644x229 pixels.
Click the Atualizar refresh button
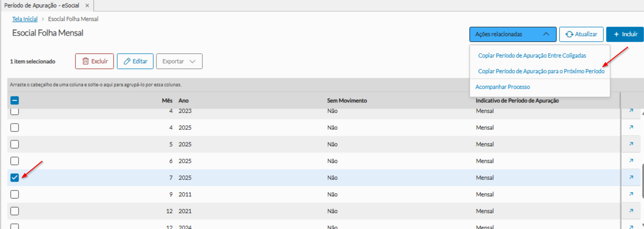coord(581,34)
